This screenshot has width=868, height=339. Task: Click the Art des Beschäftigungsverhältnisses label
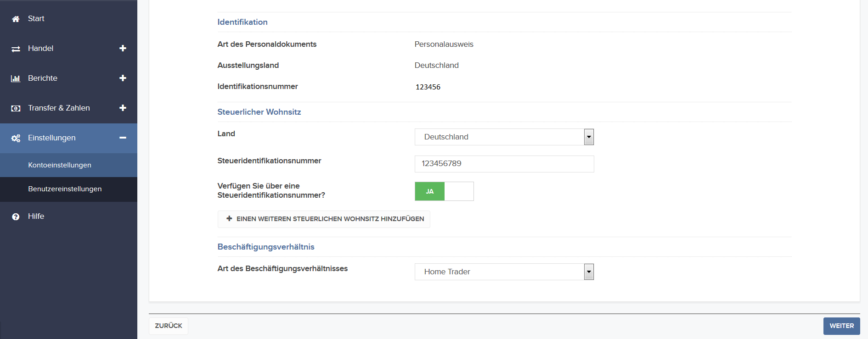point(282,268)
